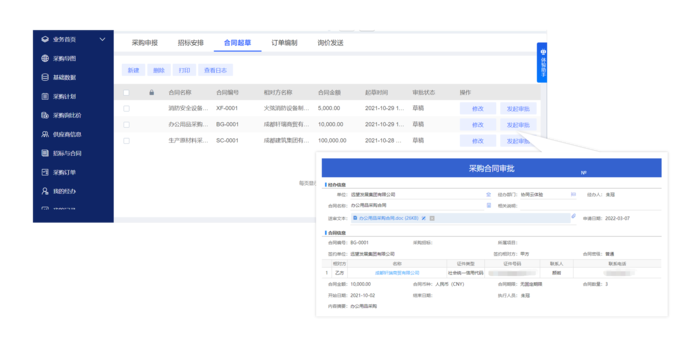Image resolution: width=700 pixels, height=362 pixels.
Task: Open 业务首页 icon in sidebar
Action: (45, 39)
